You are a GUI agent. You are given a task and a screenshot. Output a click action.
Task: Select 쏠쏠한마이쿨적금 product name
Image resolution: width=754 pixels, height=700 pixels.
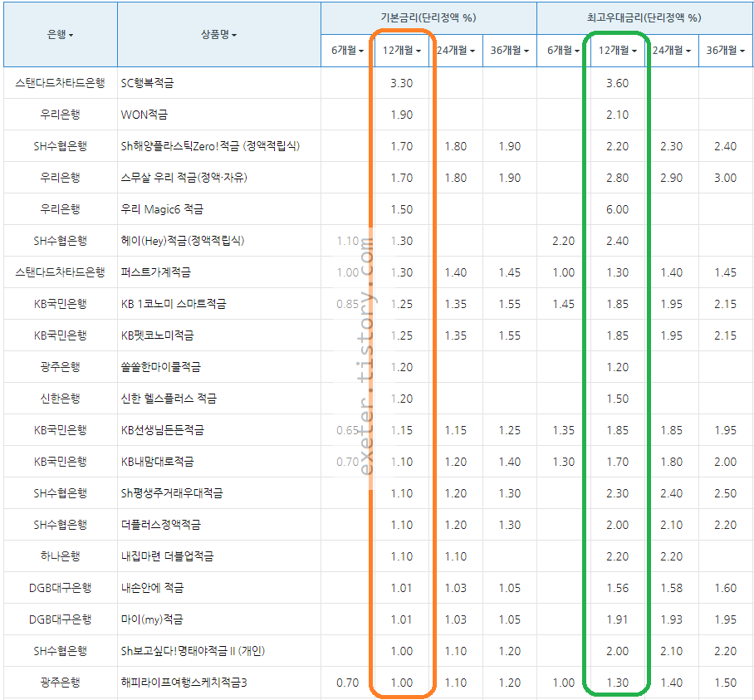click(160, 367)
